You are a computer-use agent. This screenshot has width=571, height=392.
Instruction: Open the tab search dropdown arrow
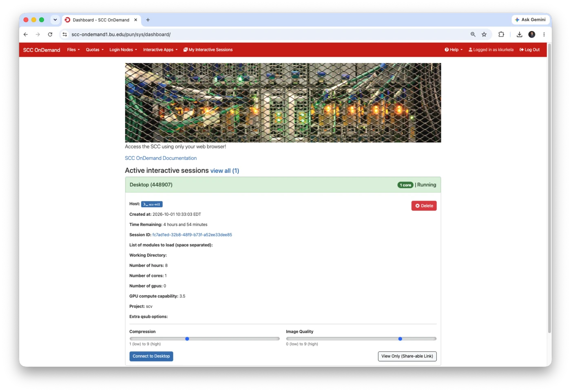[55, 20]
